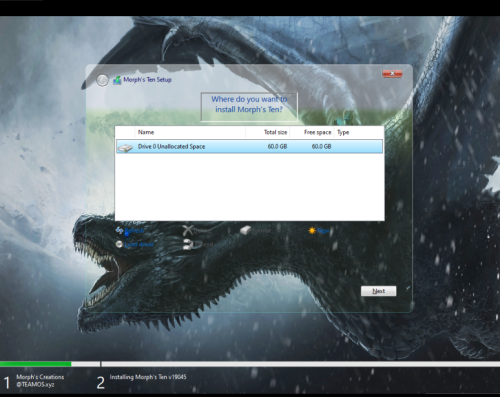Close the Morph's Ten Setup dialog
The image size is (500, 397).
(x=392, y=73)
